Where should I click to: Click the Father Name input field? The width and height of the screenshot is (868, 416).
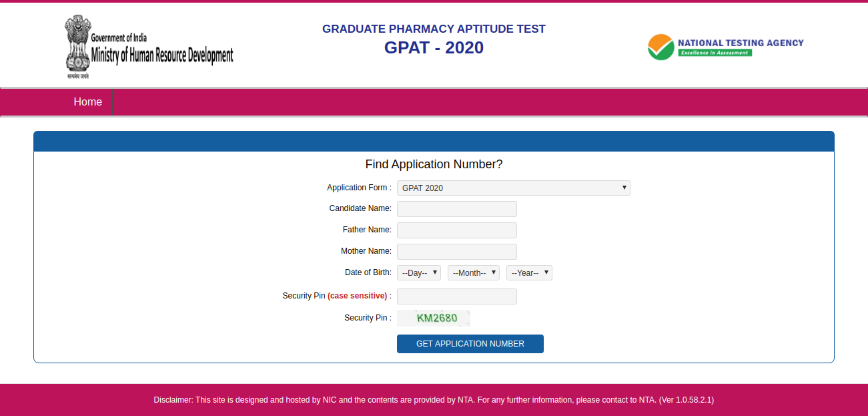pos(456,230)
